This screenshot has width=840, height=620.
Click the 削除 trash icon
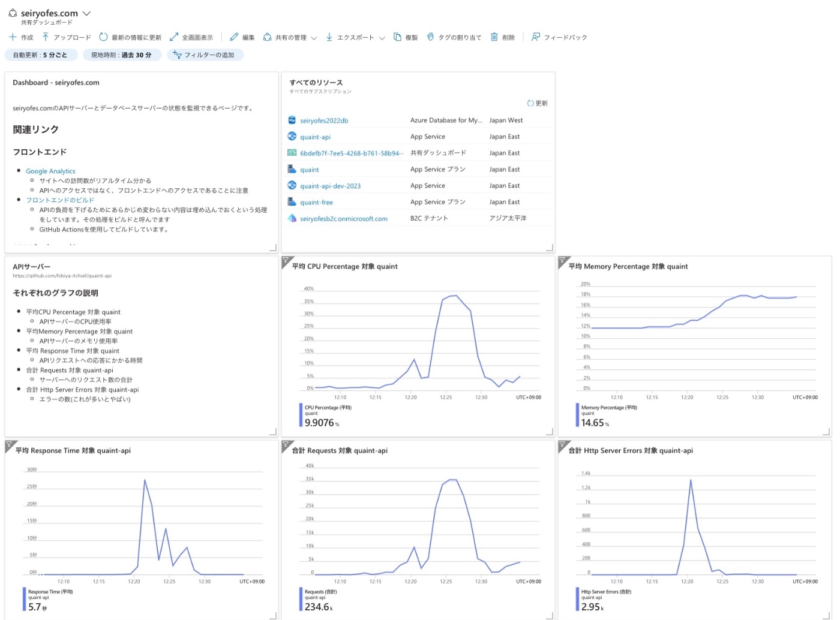point(494,37)
